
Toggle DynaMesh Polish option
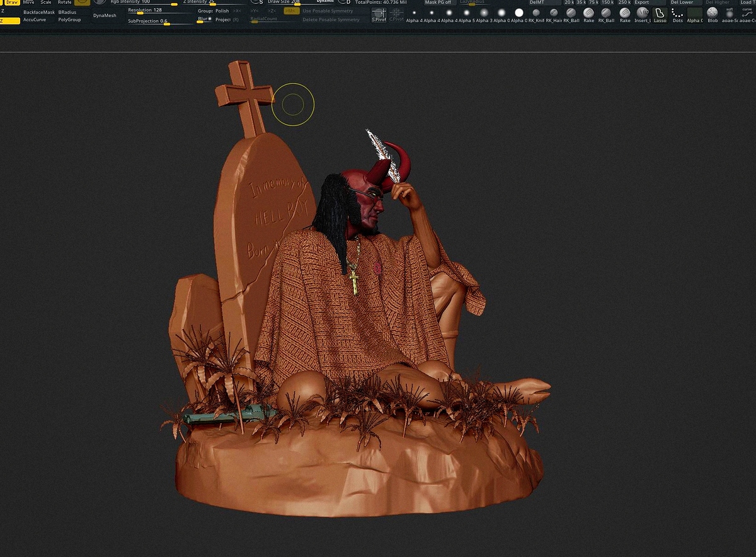pyautogui.click(x=222, y=11)
